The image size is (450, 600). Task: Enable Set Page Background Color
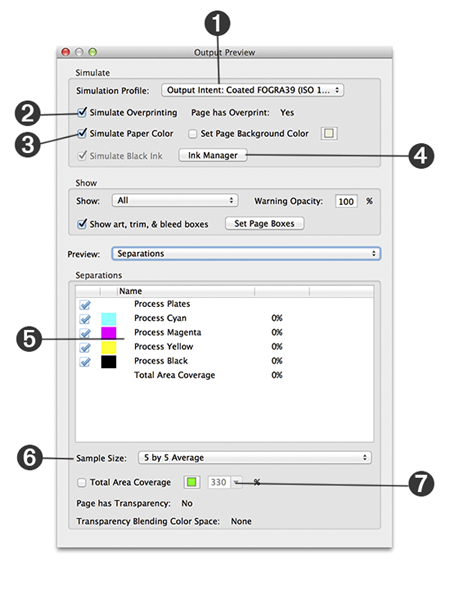[192, 134]
